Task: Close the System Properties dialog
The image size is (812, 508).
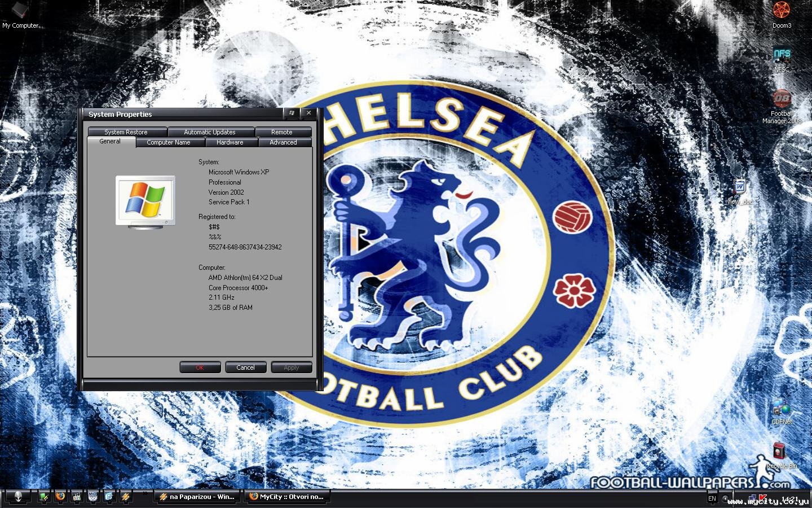Action: coord(308,113)
